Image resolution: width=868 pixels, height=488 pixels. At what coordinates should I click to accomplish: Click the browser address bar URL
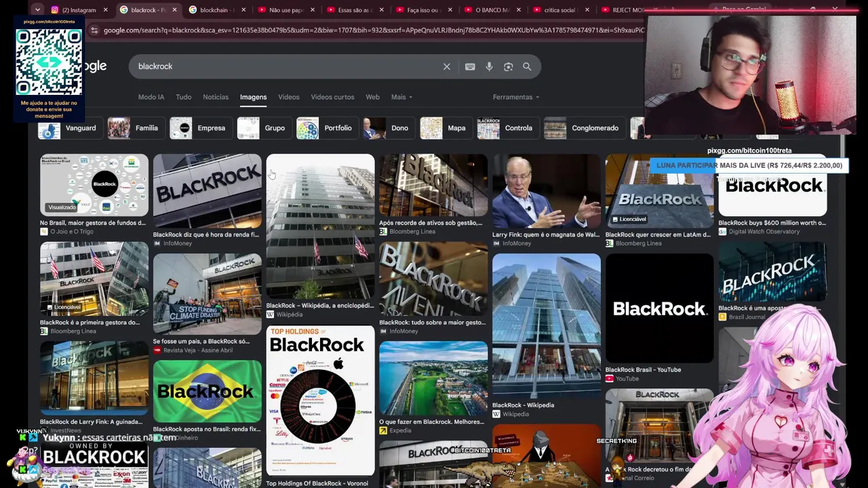373,30
